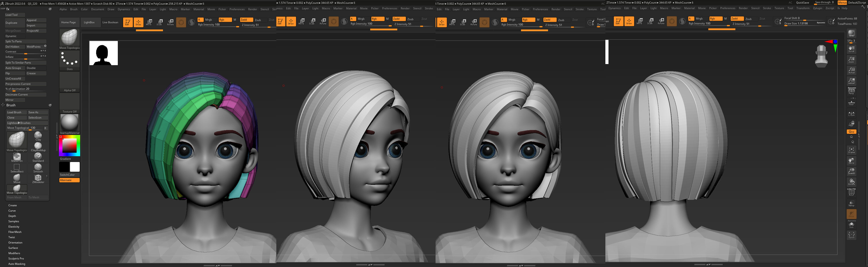Toggle Transp transparency mode

[851, 203]
